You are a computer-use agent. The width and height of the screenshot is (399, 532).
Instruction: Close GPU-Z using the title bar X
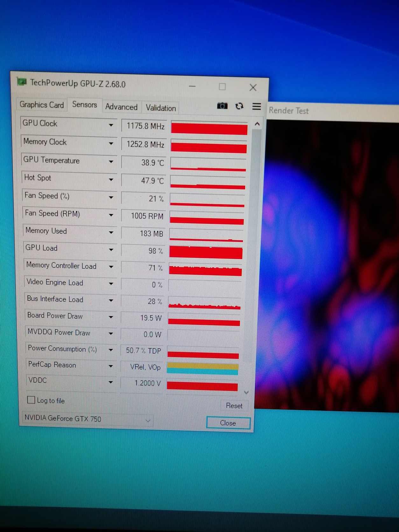[253, 87]
